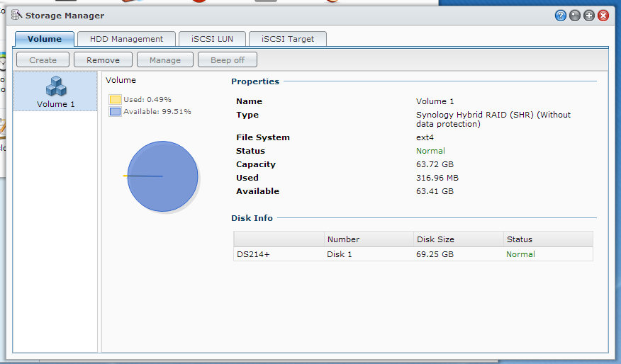
Task: Select the Volume 1 cubes icon
Action: pos(56,86)
